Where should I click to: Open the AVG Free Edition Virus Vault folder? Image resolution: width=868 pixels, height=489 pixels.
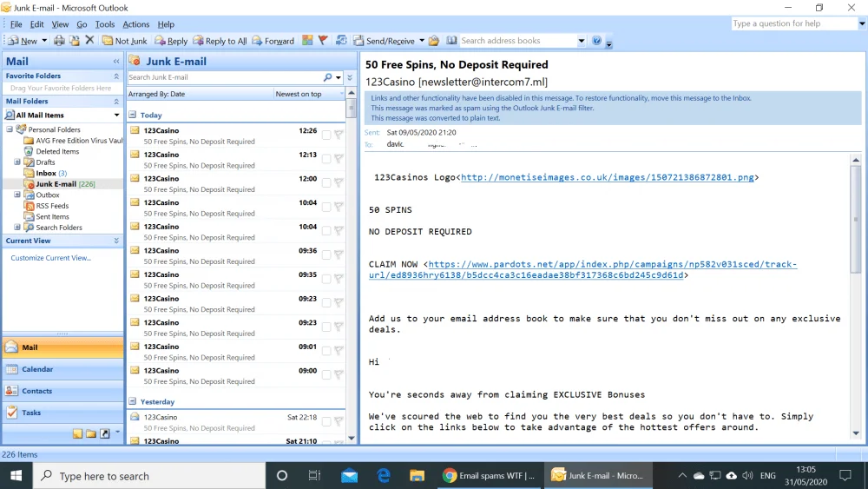79,141
